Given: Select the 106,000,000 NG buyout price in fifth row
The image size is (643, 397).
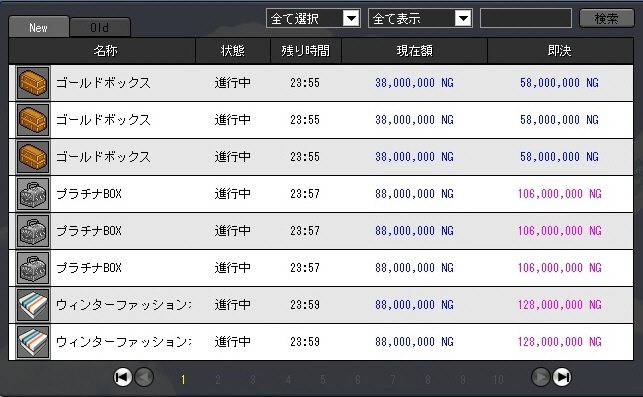Looking at the screenshot, I should (559, 231).
